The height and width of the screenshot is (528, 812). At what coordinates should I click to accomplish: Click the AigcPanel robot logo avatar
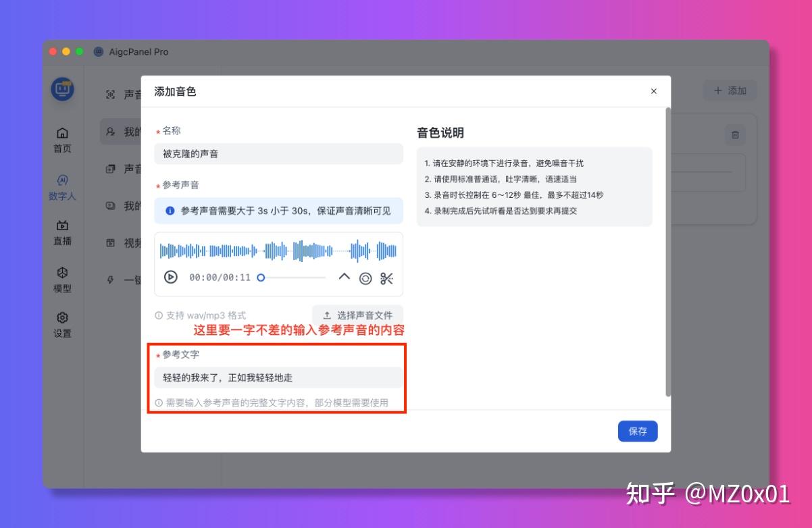pyautogui.click(x=63, y=89)
